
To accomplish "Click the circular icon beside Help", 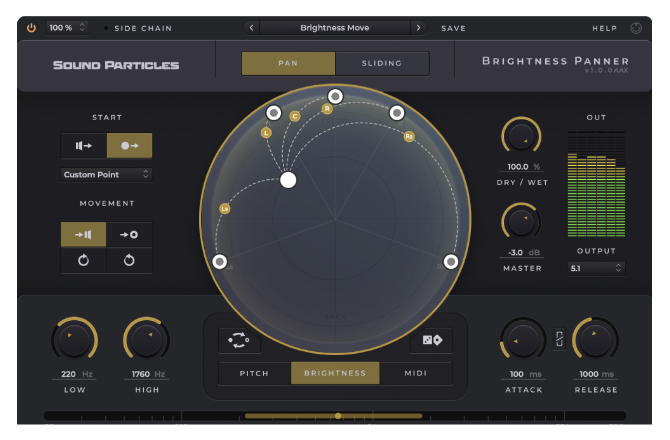I will pyautogui.click(x=636, y=28).
